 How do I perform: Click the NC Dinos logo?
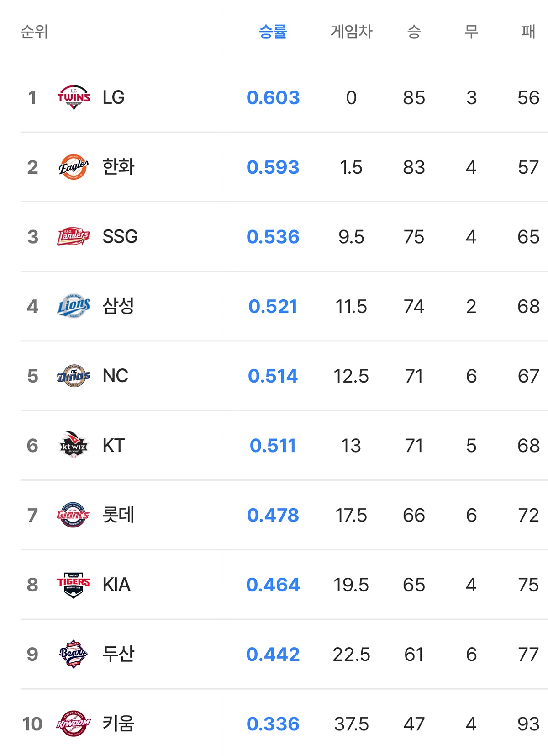pos(74,376)
